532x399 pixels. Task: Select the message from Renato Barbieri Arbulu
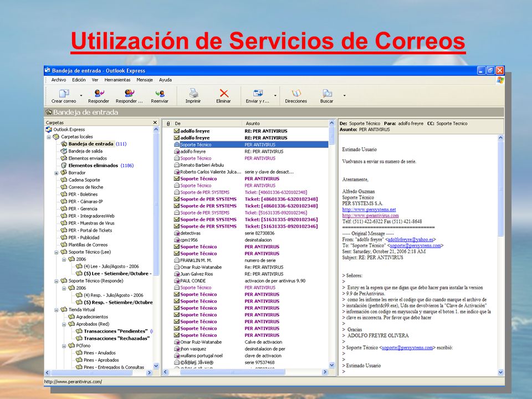(x=251, y=165)
